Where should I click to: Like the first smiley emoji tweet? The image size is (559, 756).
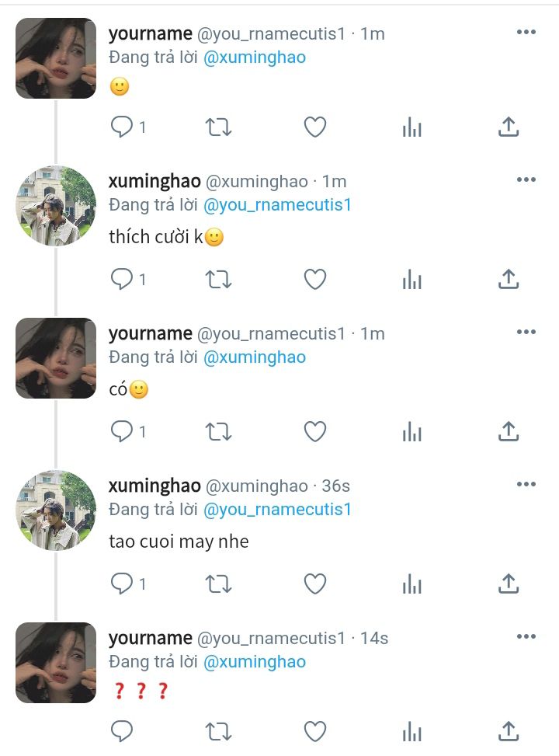pyautogui.click(x=315, y=127)
